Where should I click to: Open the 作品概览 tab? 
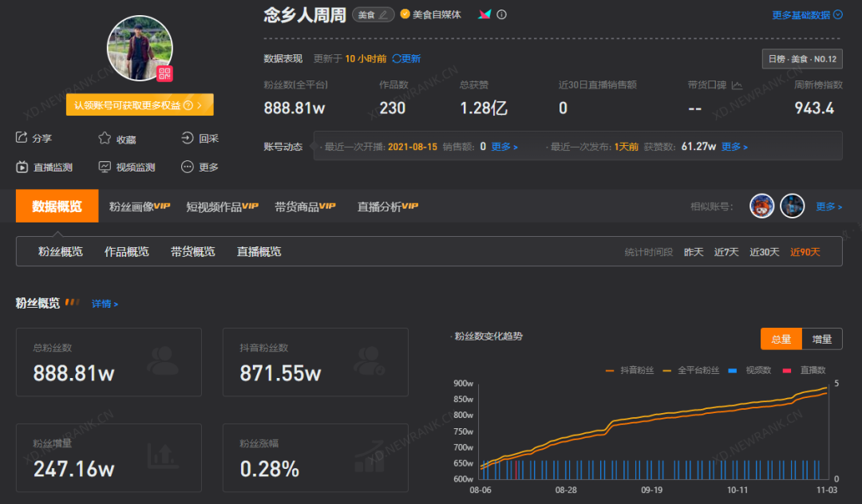pyautogui.click(x=126, y=251)
